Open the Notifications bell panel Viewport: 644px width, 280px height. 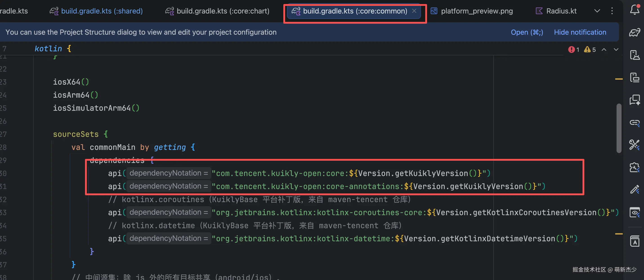pos(635,10)
